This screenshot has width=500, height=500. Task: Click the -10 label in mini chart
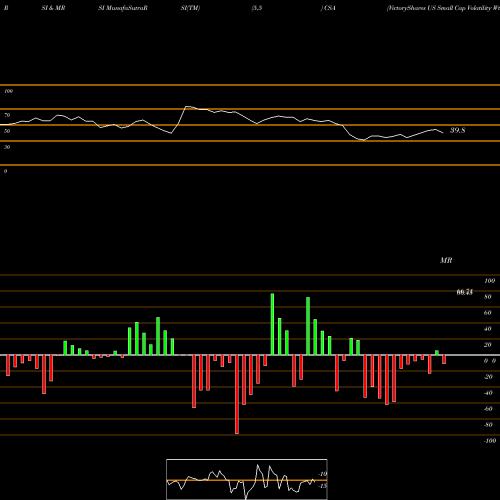323,474
